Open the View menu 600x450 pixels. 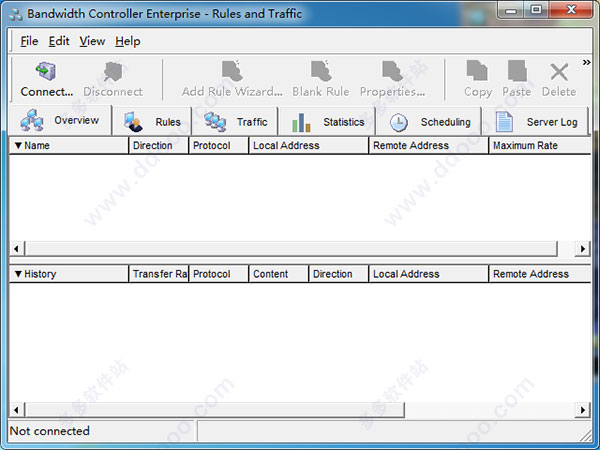[92, 41]
